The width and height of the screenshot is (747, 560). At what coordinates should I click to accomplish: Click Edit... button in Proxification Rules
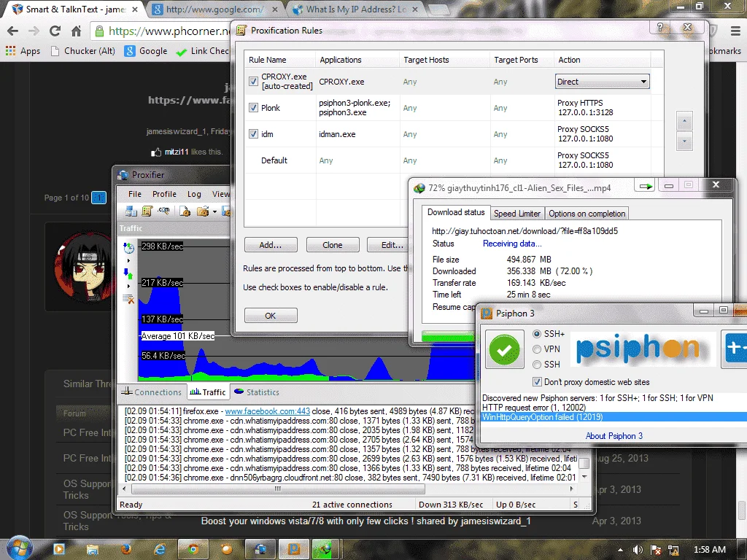388,245
